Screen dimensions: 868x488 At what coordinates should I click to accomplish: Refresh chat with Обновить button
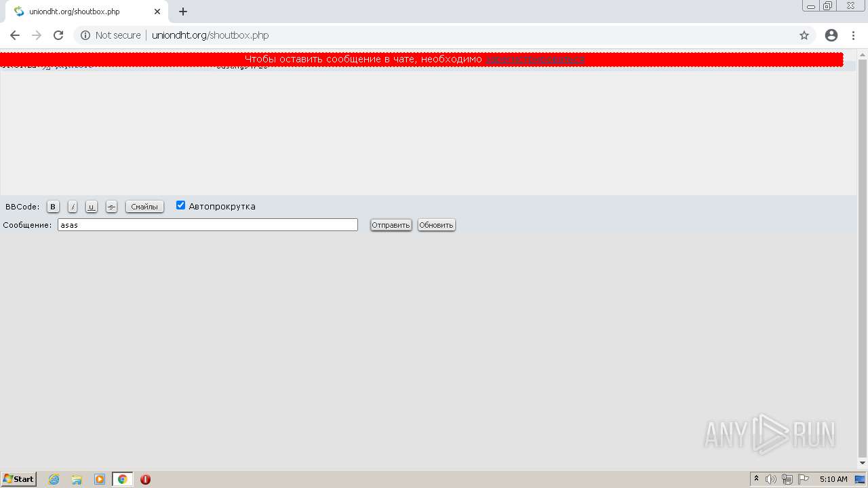point(436,225)
